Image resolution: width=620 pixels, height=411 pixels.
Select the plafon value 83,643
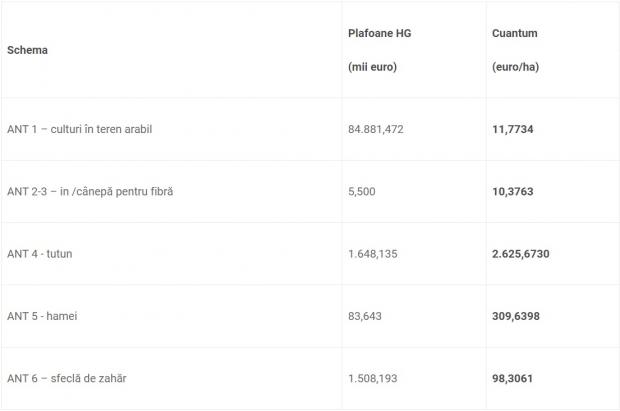coord(364,316)
